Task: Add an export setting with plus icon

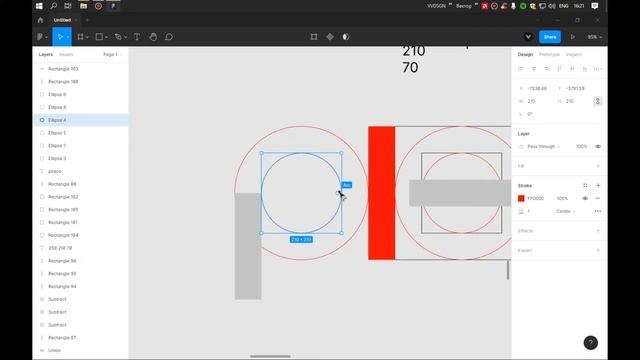Action: point(598,250)
